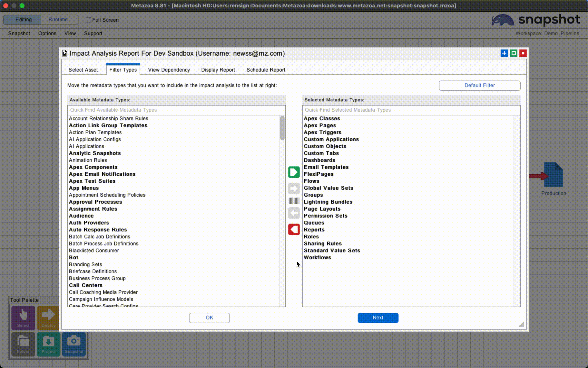Viewport: 588px width, 368px height.
Task: Select Workflows in selected list
Action: coord(408,258)
